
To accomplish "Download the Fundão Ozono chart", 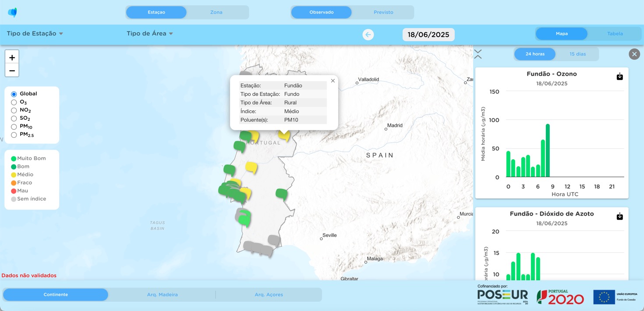I will point(619,77).
